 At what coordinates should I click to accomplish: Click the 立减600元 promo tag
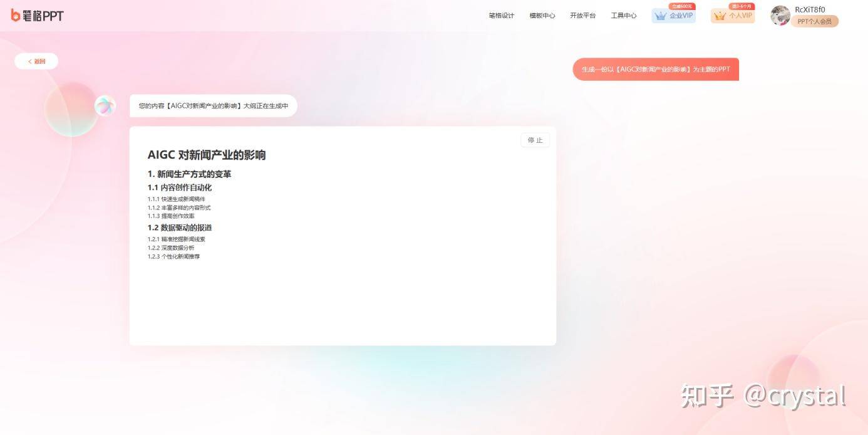point(682,6)
